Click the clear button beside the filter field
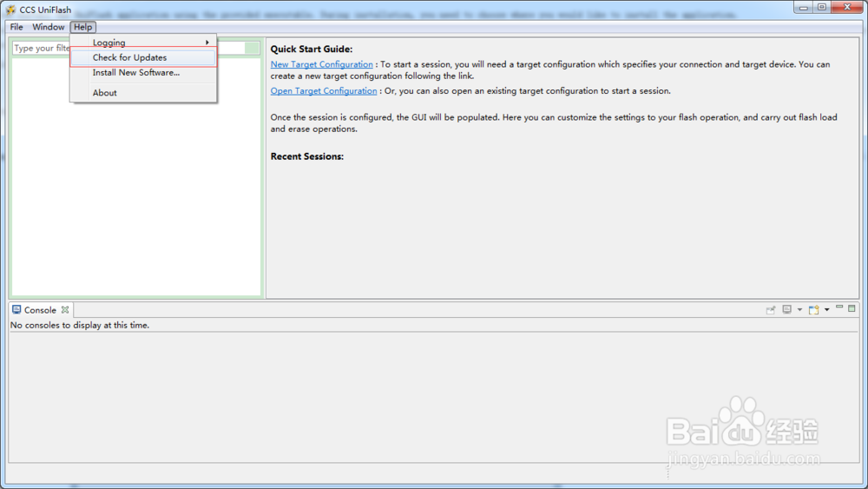Screen dimensions: 868x489 pos(252,48)
